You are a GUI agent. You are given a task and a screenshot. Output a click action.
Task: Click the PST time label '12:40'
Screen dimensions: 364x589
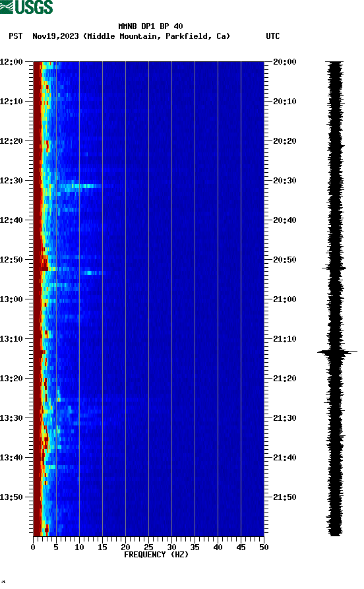[x=11, y=220]
